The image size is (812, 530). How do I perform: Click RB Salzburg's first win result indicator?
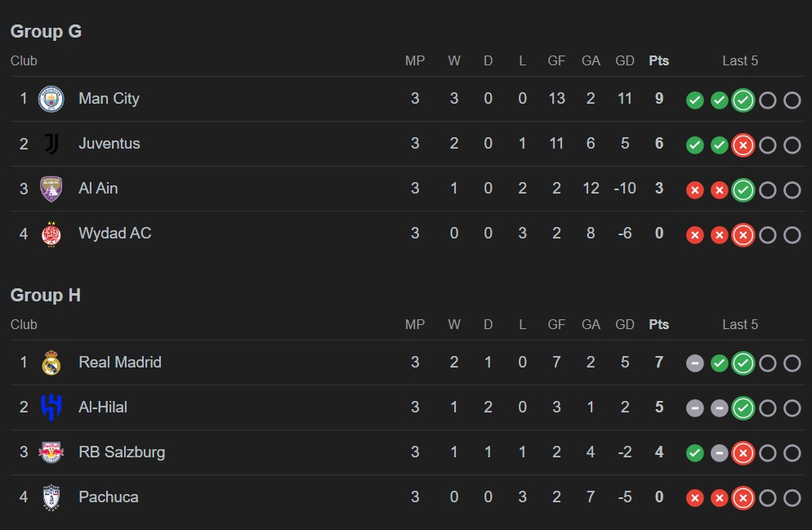[694, 453]
